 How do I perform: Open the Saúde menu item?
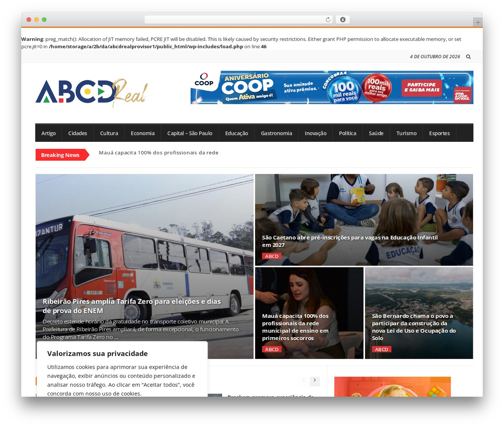[x=376, y=133]
